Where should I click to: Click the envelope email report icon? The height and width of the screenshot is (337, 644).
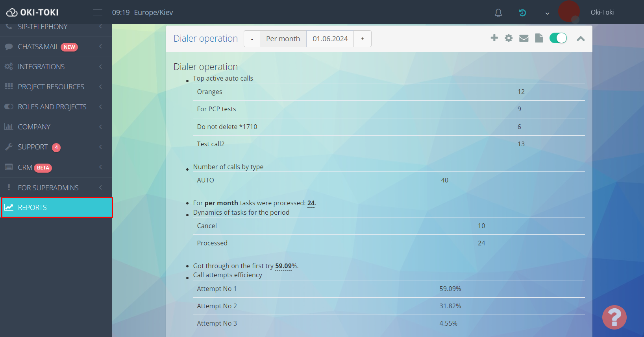point(524,38)
